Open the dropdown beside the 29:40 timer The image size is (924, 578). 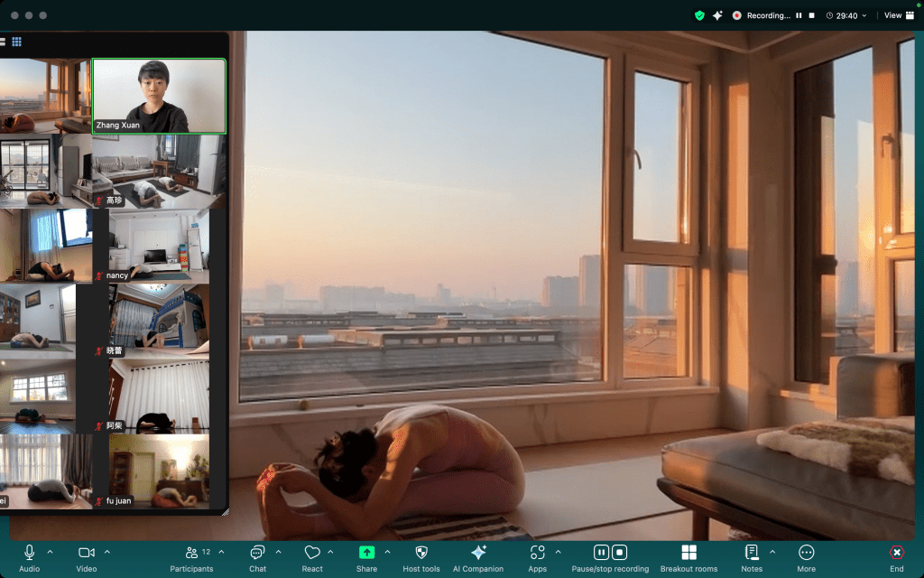(864, 15)
